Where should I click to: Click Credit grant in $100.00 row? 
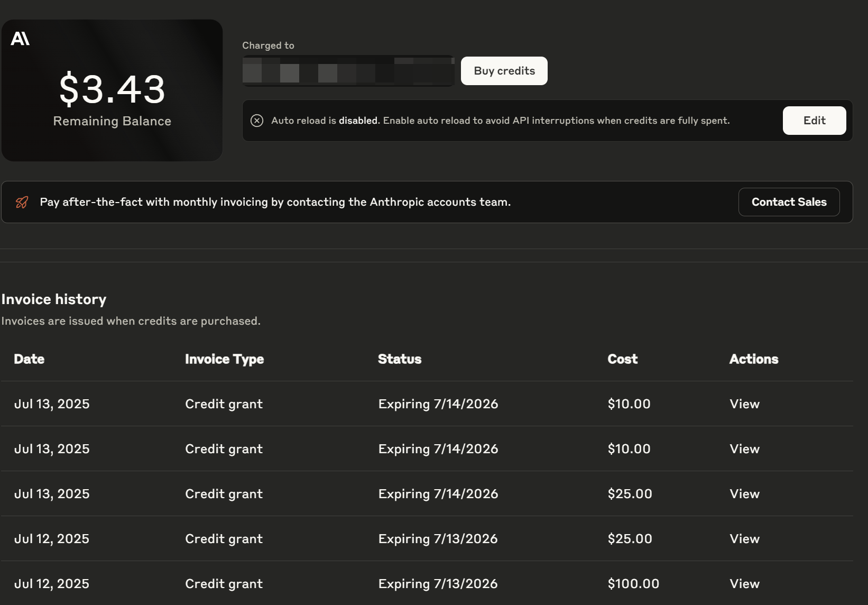pos(224,584)
